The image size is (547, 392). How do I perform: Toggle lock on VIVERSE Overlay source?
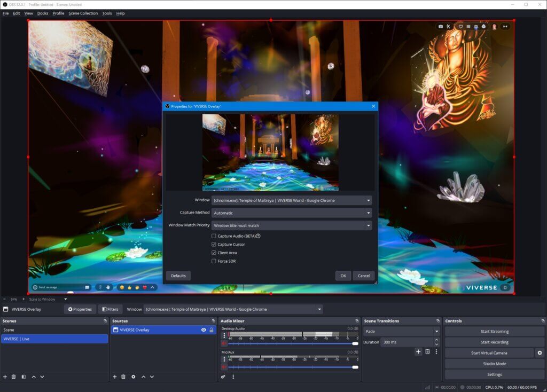(211, 330)
